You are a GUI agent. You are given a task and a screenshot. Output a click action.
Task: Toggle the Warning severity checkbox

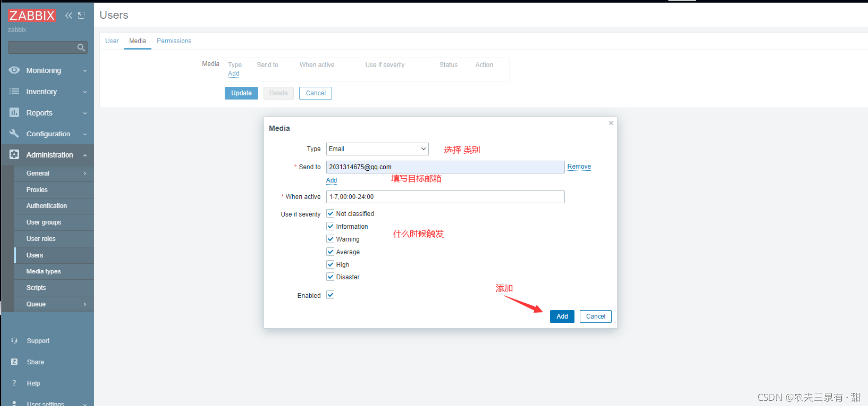[x=330, y=239]
